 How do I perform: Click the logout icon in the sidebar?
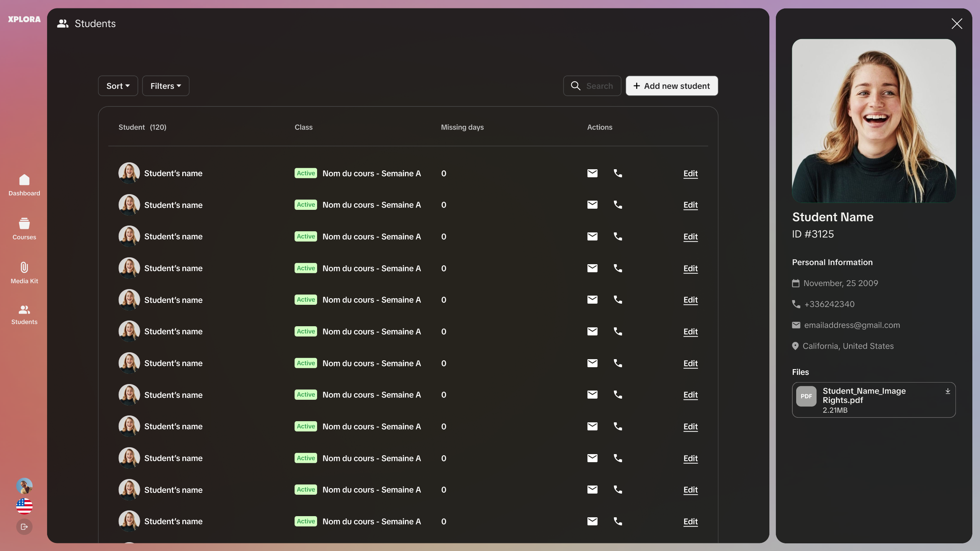(24, 527)
